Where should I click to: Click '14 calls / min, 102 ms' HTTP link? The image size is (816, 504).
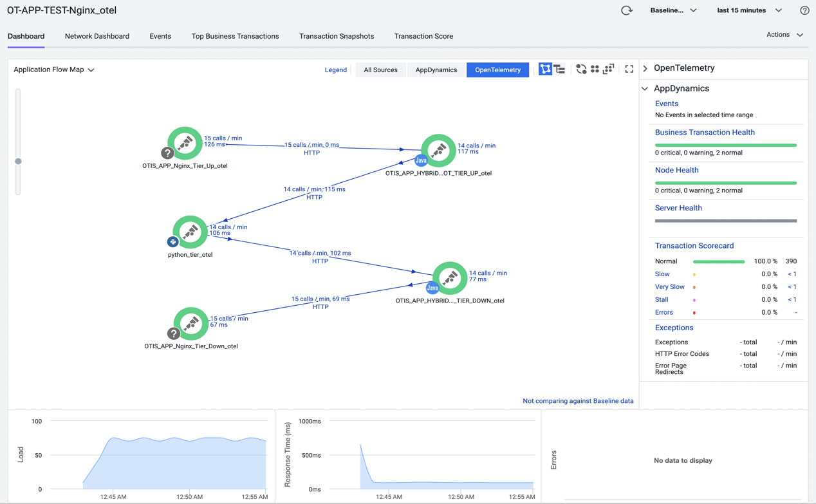(x=320, y=257)
